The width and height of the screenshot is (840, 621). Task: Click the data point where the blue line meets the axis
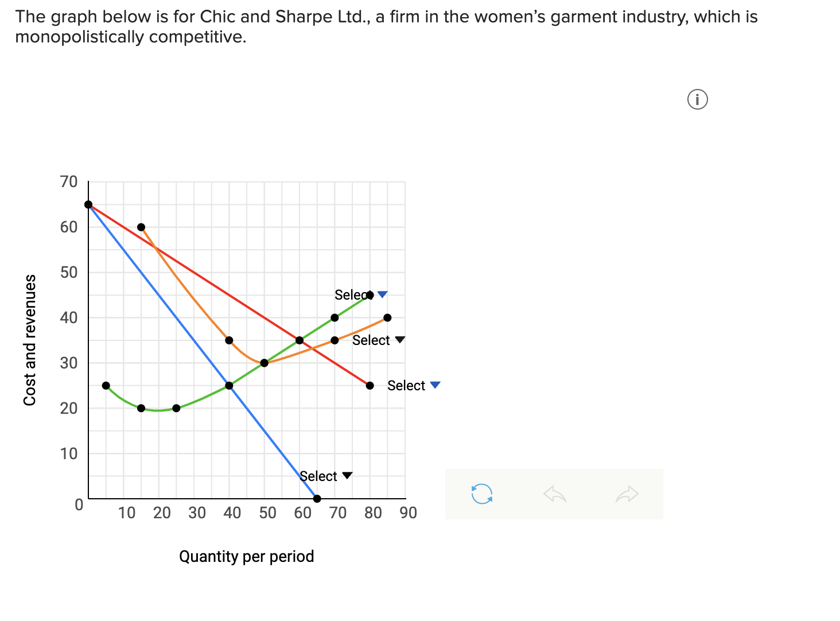[316, 498]
